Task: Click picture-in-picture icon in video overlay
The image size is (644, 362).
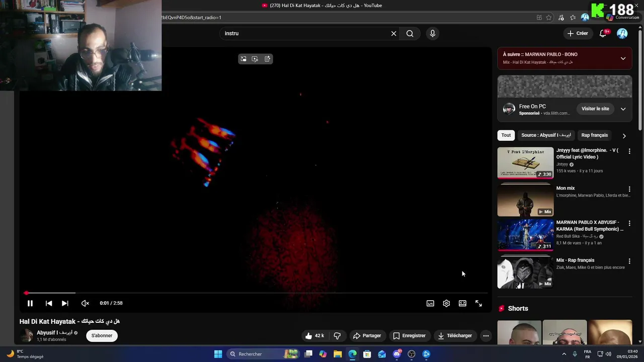Action: coord(244,59)
